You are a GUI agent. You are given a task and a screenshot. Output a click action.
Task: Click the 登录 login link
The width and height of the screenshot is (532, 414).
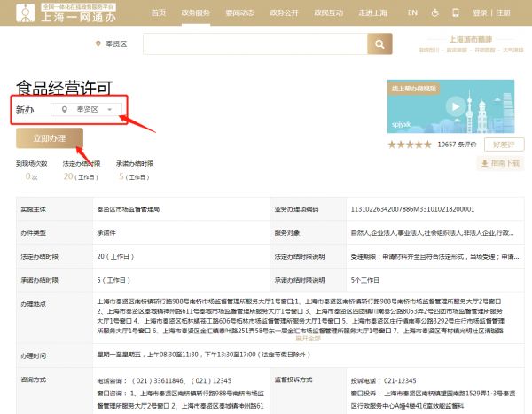481,13
